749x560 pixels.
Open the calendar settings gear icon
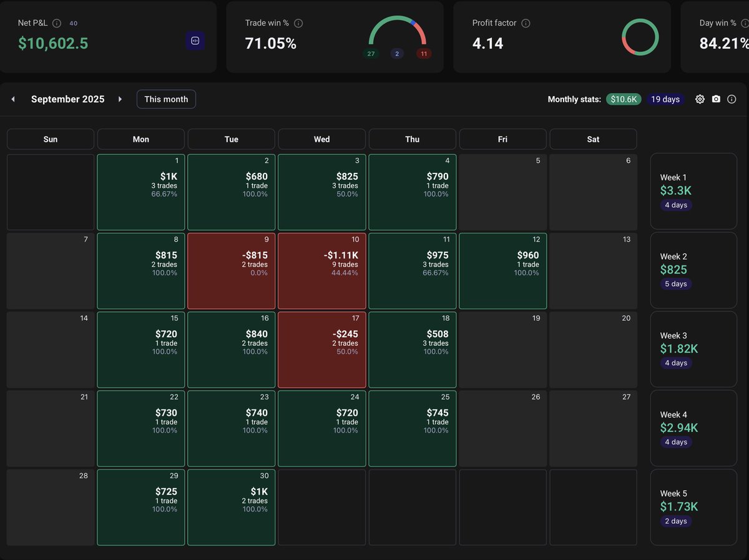pos(700,99)
